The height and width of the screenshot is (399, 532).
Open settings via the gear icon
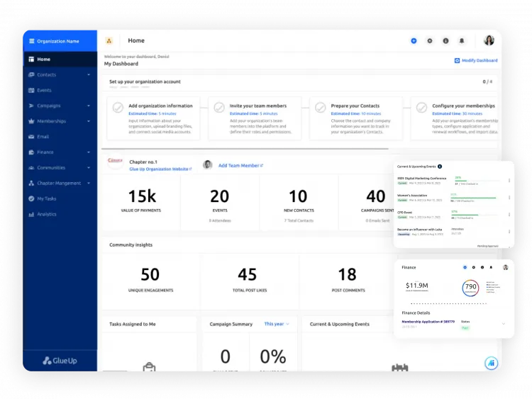pyautogui.click(x=429, y=41)
